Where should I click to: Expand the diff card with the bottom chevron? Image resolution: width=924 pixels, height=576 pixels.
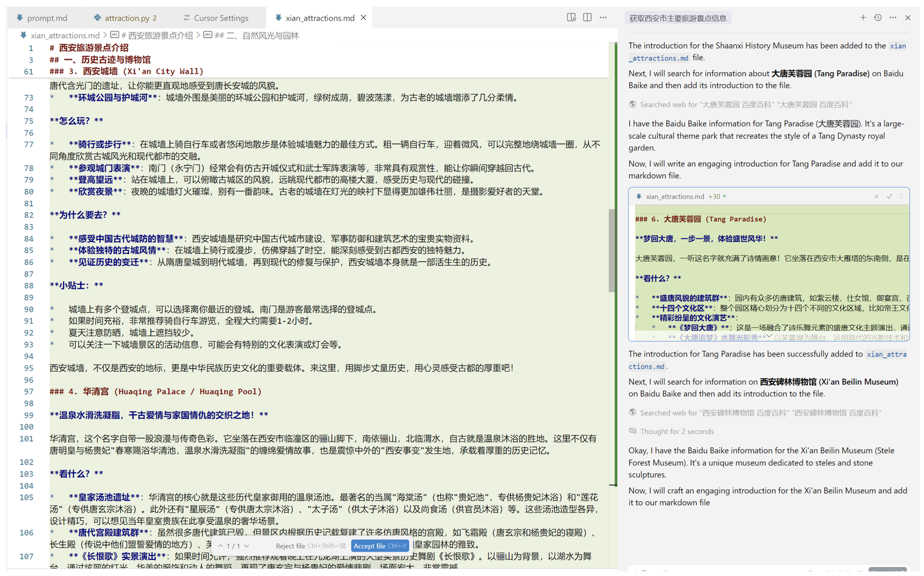[769, 337]
